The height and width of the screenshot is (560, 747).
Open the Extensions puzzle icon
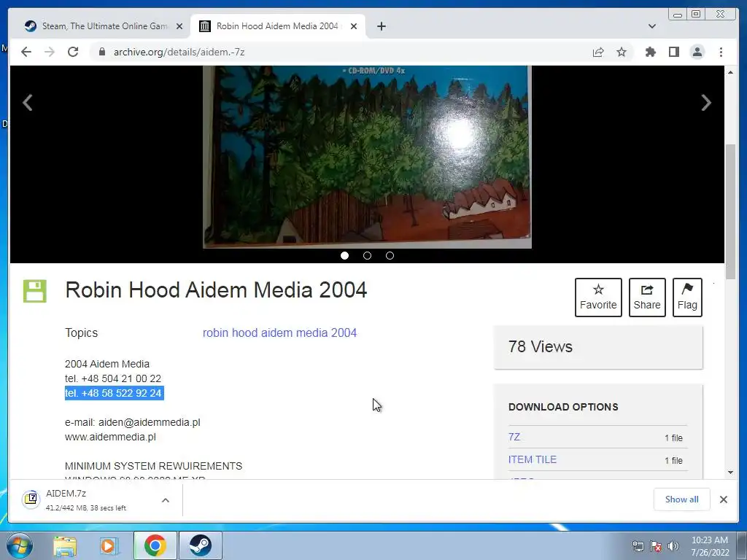coord(650,52)
